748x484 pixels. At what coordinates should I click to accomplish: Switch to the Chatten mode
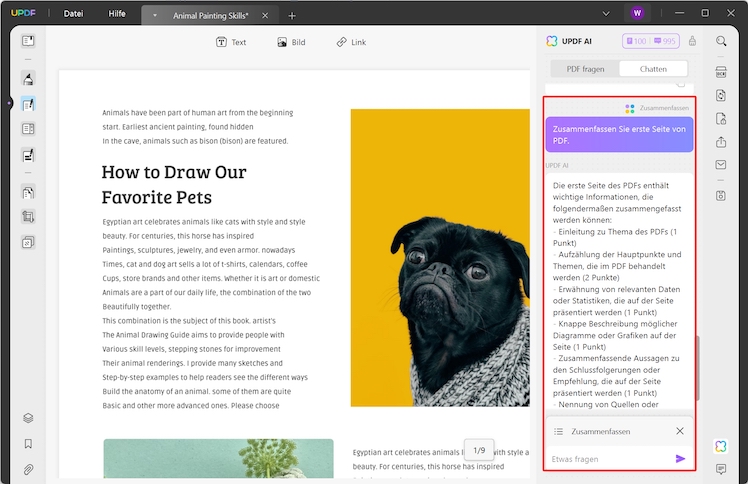(x=653, y=69)
